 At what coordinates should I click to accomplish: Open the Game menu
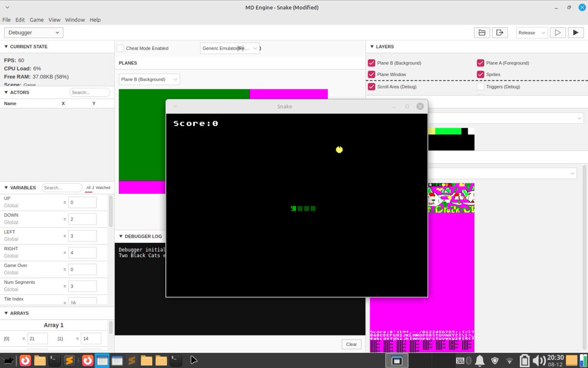point(36,20)
